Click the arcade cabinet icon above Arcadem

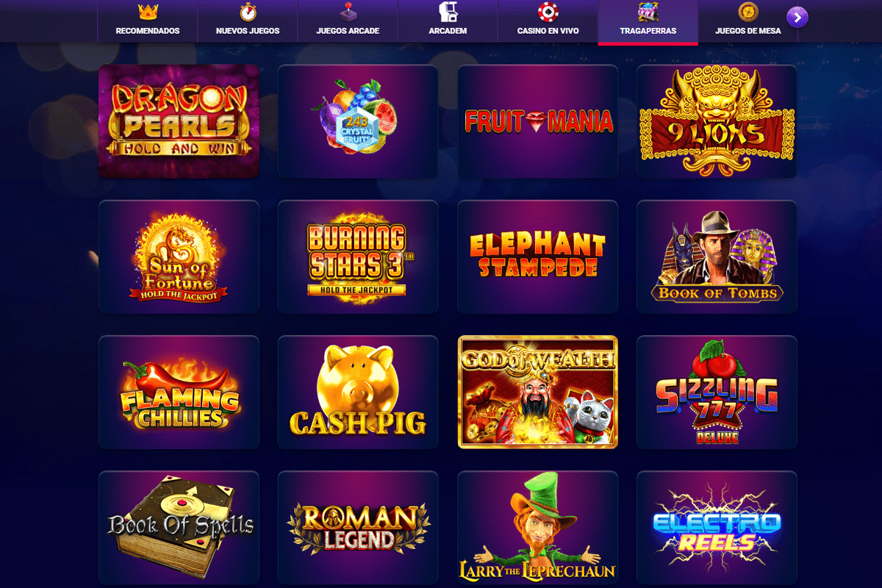(448, 12)
